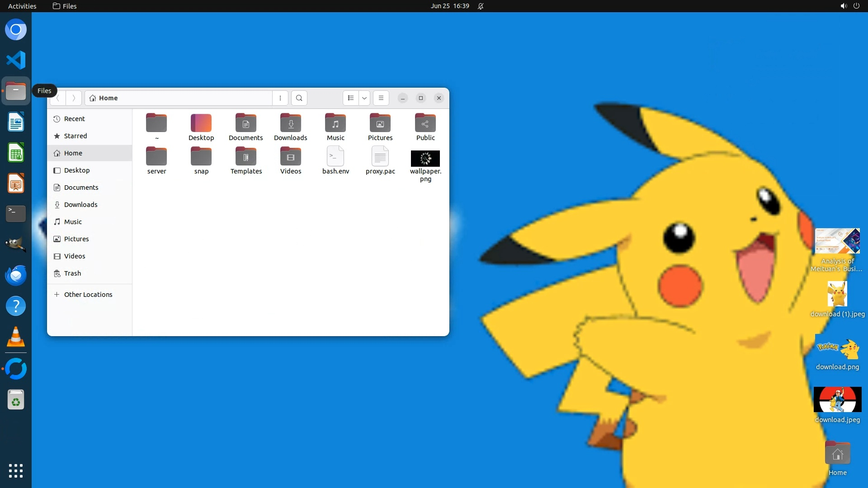This screenshot has height=488, width=868.
Task: Click the Home path bar button
Action: click(x=108, y=98)
